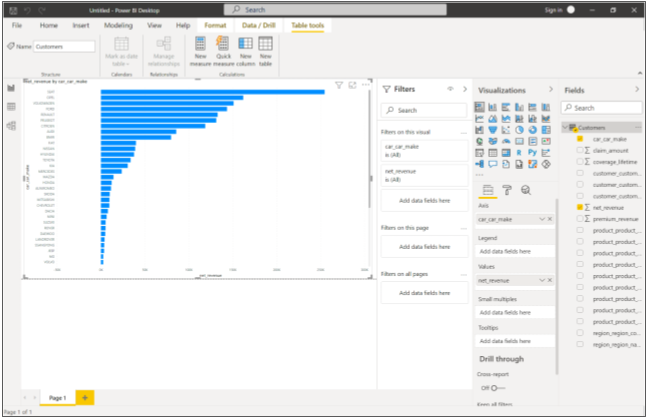Check the premium_revenue field
Viewport: 648px width, 419px height.
click(x=580, y=219)
